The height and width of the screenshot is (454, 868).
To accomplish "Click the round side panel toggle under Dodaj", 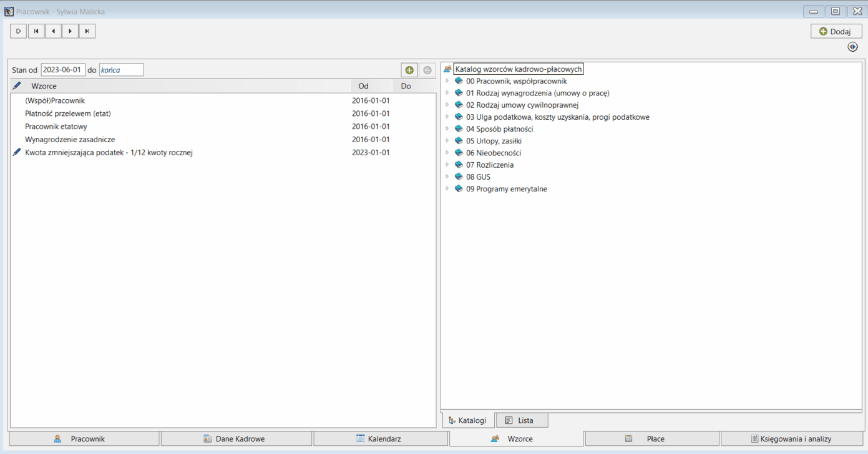I will coord(853,47).
